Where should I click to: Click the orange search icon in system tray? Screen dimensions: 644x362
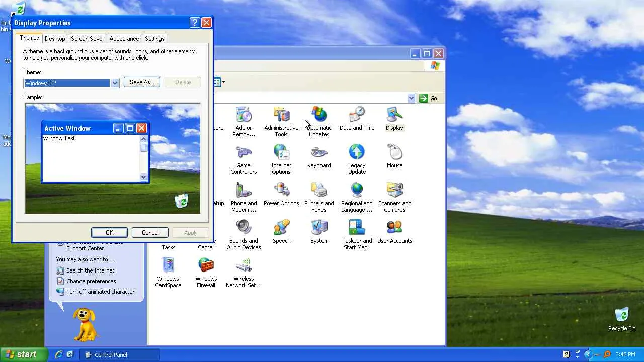[x=607, y=354]
